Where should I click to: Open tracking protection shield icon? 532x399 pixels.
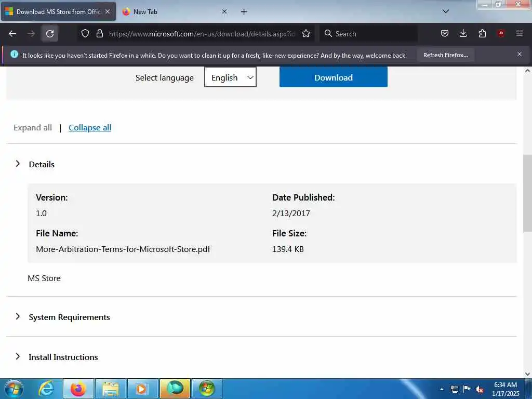click(x=85, y=34)
